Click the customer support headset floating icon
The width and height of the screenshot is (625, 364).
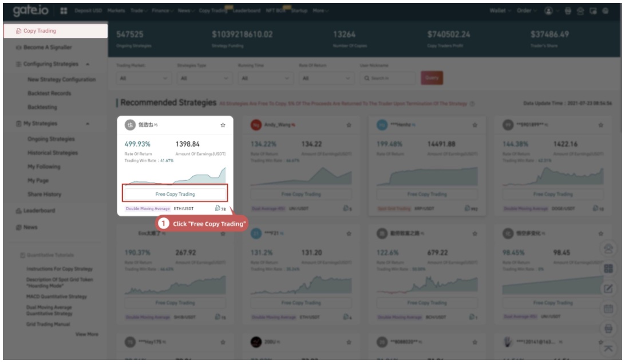pos(609,248)
